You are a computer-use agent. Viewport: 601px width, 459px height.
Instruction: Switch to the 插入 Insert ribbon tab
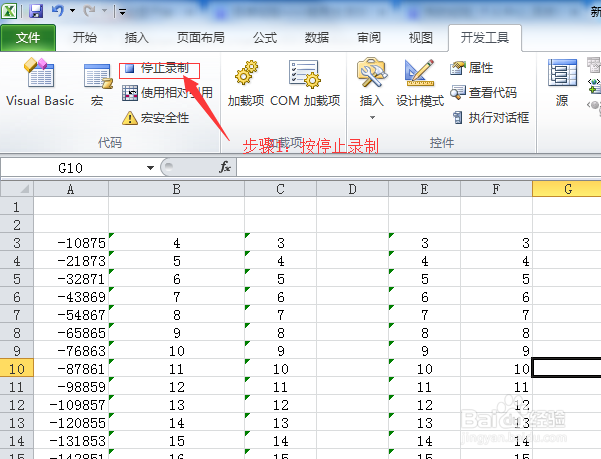(136, 38)
